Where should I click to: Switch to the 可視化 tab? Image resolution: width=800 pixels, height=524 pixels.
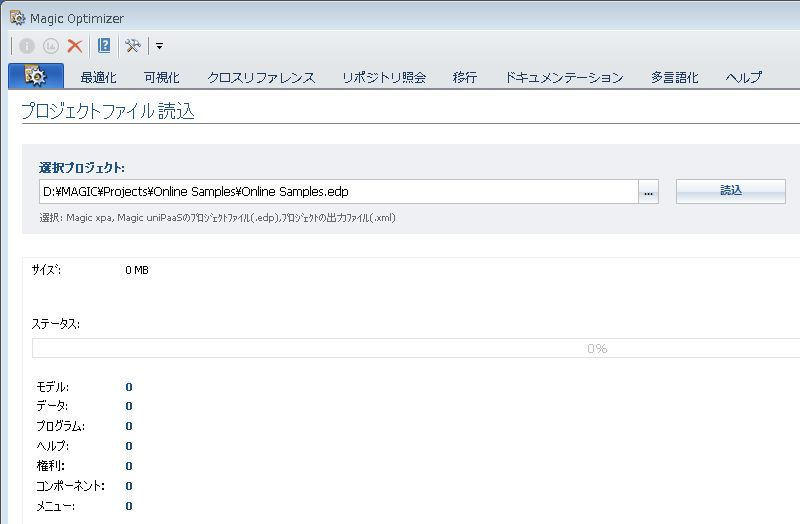point(161,77)
